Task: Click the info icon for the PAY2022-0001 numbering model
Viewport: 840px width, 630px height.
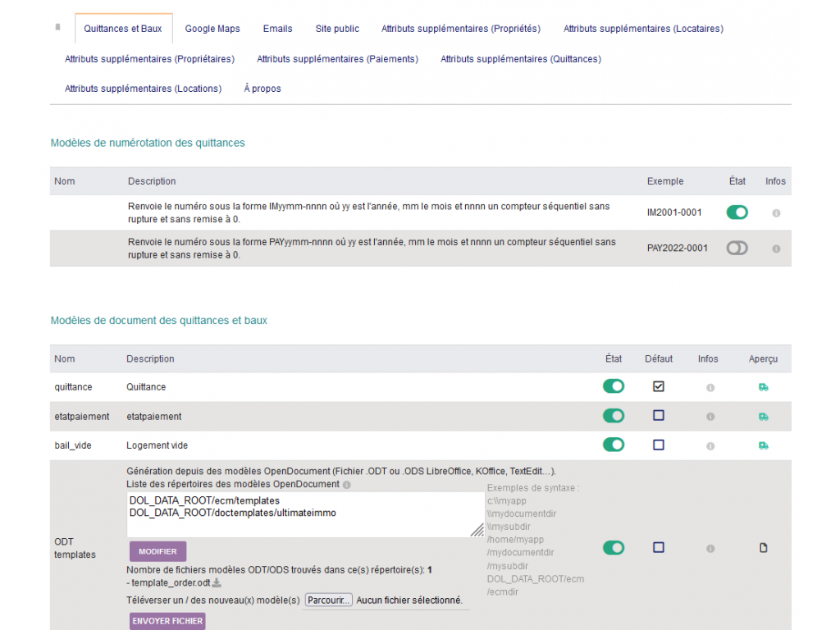Action: click(x=776, y=249)
